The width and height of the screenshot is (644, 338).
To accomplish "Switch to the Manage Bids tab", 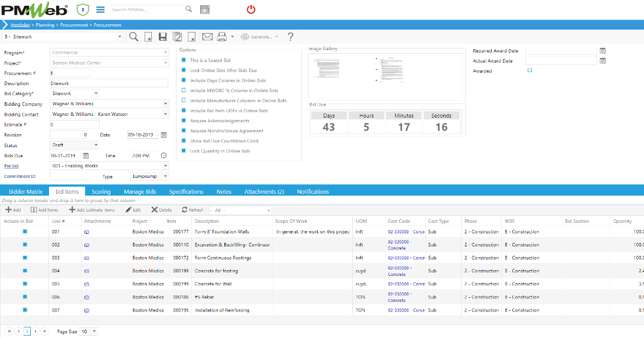I will click(x=140, y=191).
